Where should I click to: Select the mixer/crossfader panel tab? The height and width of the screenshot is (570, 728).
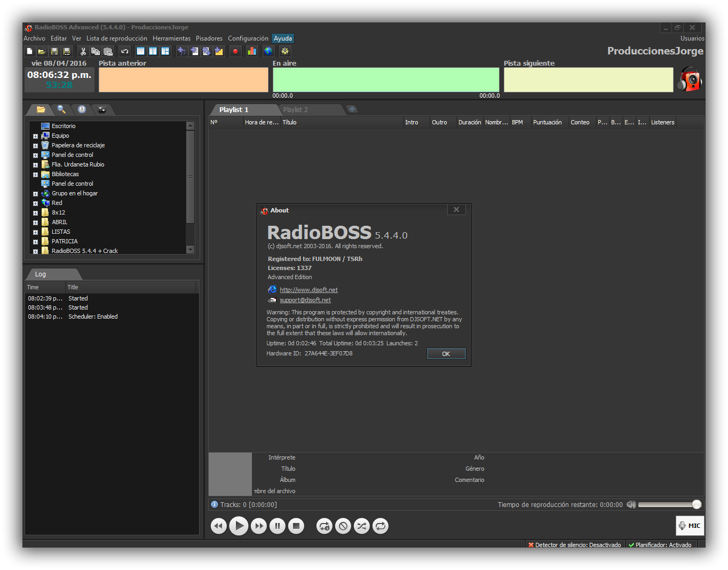tap(101, 109)
